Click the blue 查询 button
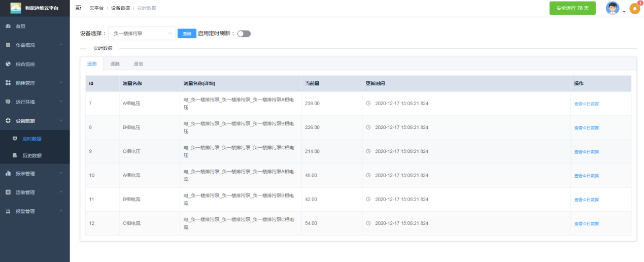 [187, 34]
